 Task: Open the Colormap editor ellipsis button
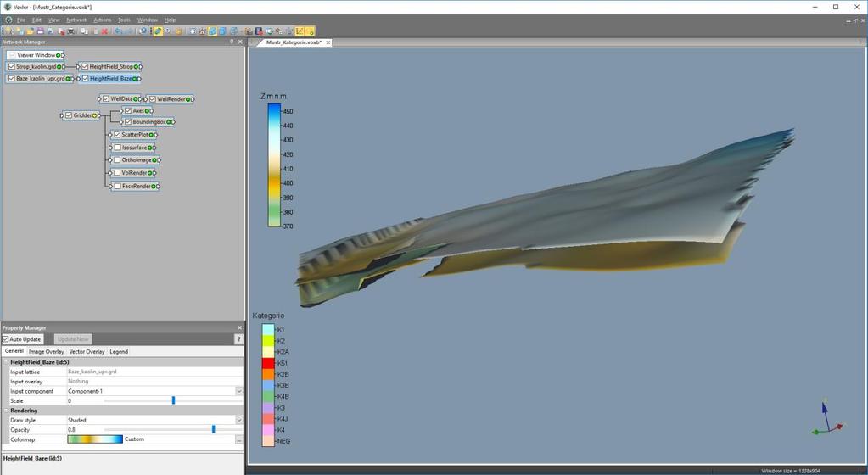click(x=238, y=439)
